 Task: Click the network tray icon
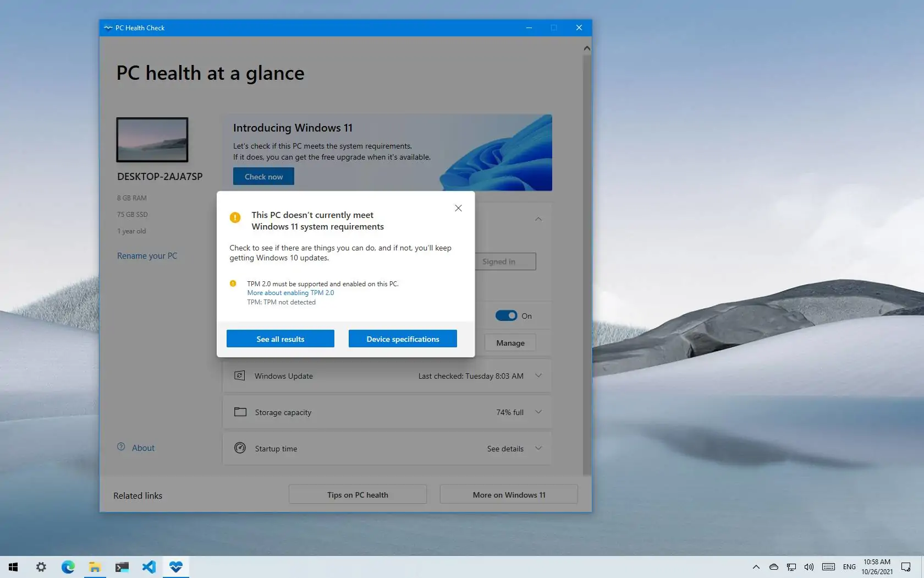(791, 567)
